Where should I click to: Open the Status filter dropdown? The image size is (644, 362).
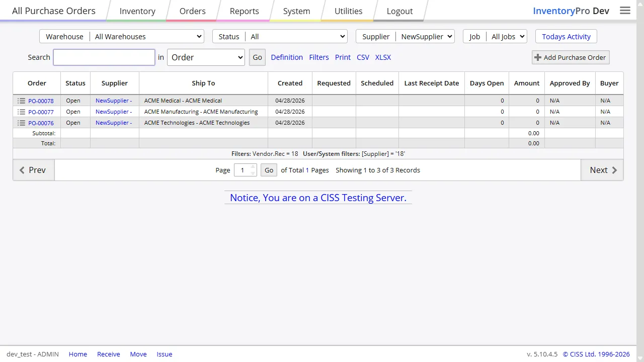tap(296, 36)
